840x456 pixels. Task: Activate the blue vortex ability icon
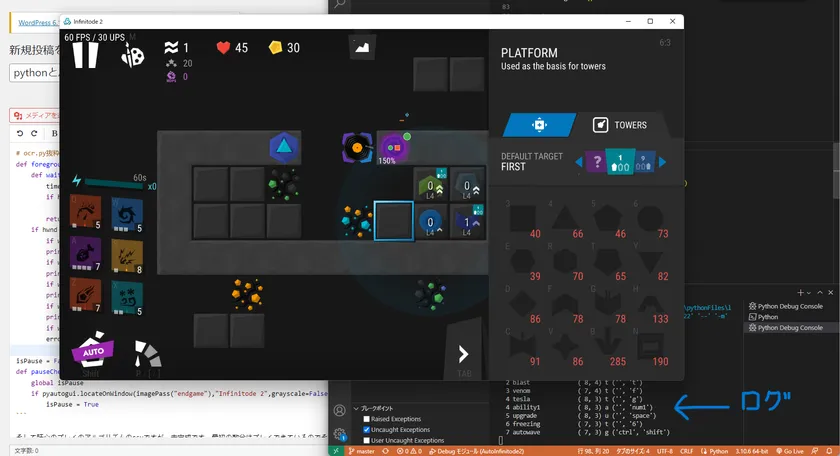point(127,215)
